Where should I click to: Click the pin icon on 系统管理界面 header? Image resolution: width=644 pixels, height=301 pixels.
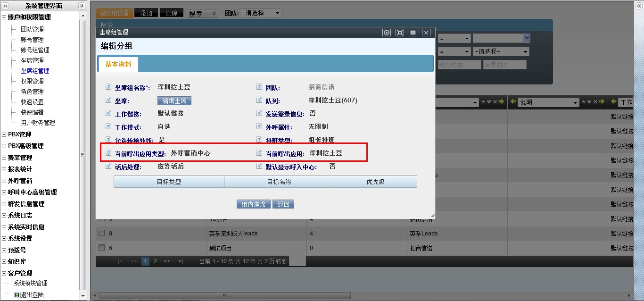click(82, 6)
